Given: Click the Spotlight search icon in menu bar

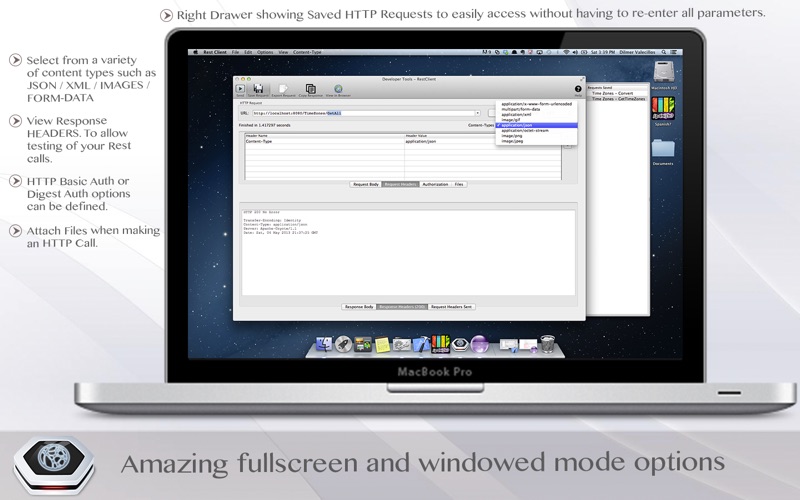Looking at the screenshot, I should coord(664,52).
